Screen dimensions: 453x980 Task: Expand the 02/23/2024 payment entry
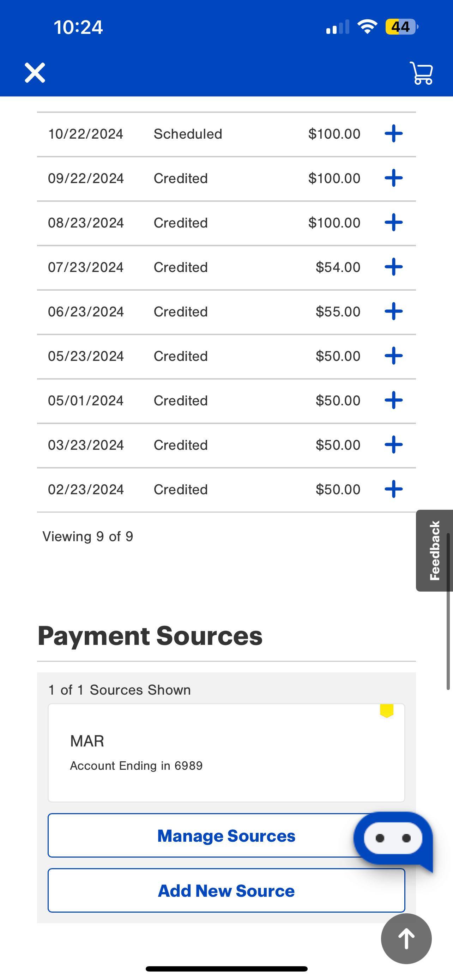[394, 489]
